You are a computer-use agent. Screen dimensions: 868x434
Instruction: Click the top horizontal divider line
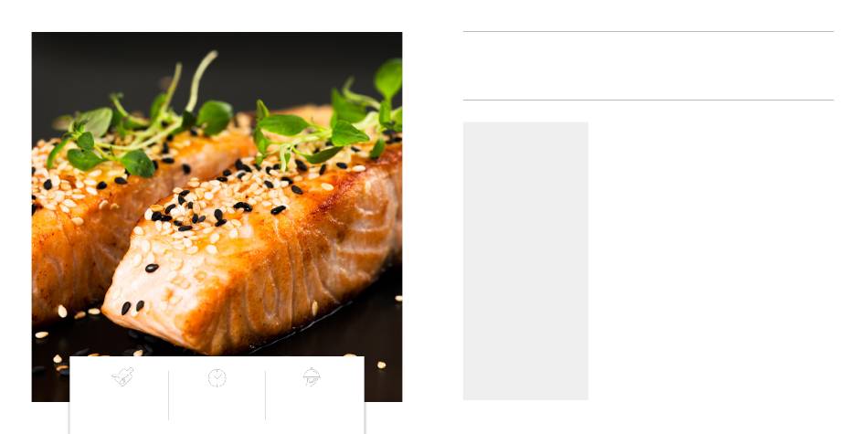coord(648,32)
